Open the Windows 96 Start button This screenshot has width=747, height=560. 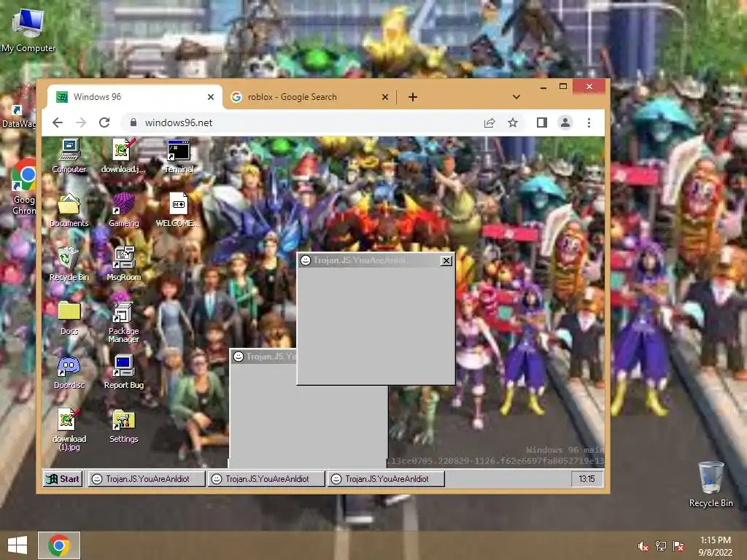click(x=63, y=479)
